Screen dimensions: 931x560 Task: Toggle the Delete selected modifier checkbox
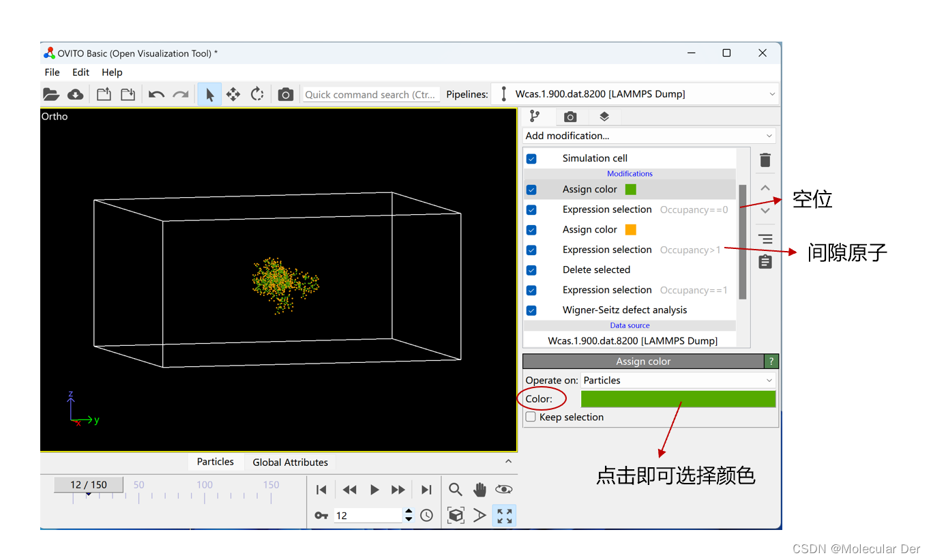(x=531, y=270)
